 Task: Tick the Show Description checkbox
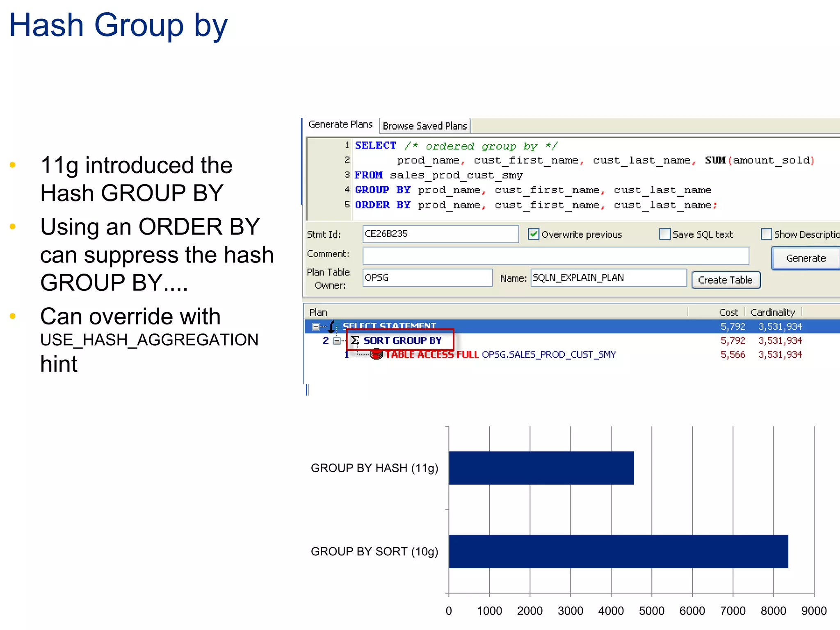pos(766,234)
